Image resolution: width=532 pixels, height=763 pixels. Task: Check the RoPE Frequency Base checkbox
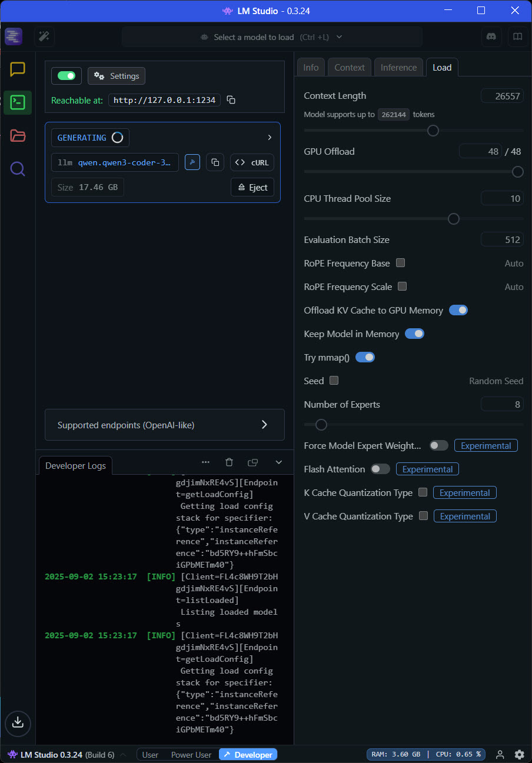(x=401, y=263)
